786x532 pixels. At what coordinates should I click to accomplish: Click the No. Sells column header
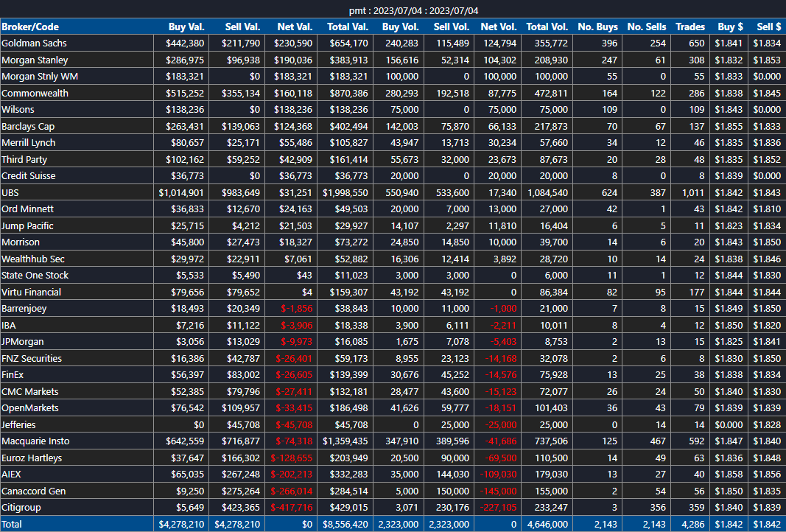coord(647,27)
